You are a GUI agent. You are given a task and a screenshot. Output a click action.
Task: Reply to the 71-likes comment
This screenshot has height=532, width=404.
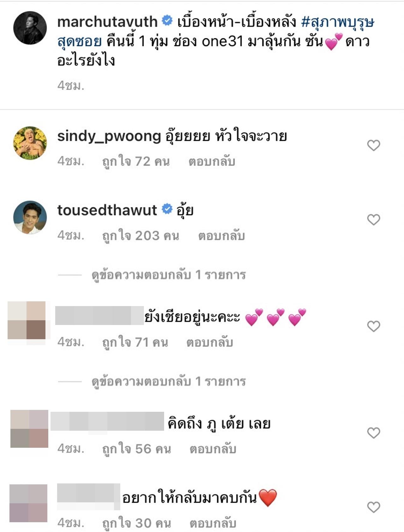point(210,342)
